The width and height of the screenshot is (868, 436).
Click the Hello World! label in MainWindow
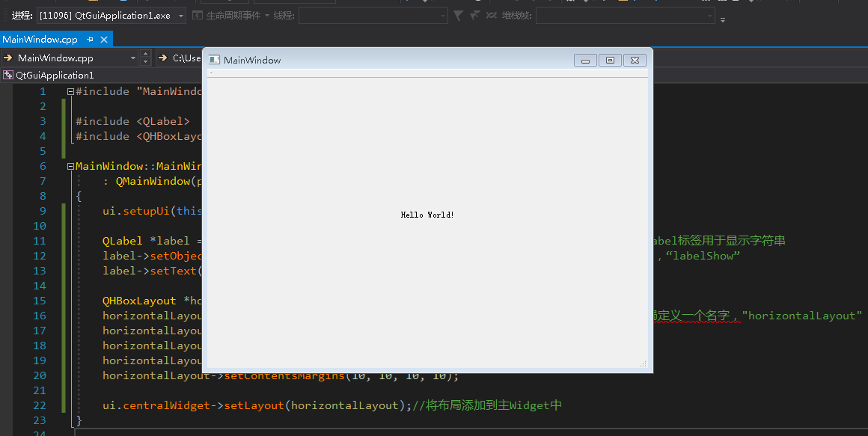click(427, 215)
